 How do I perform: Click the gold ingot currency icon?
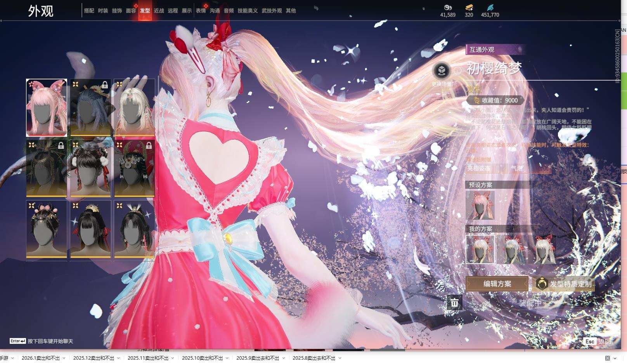point(469,7)
